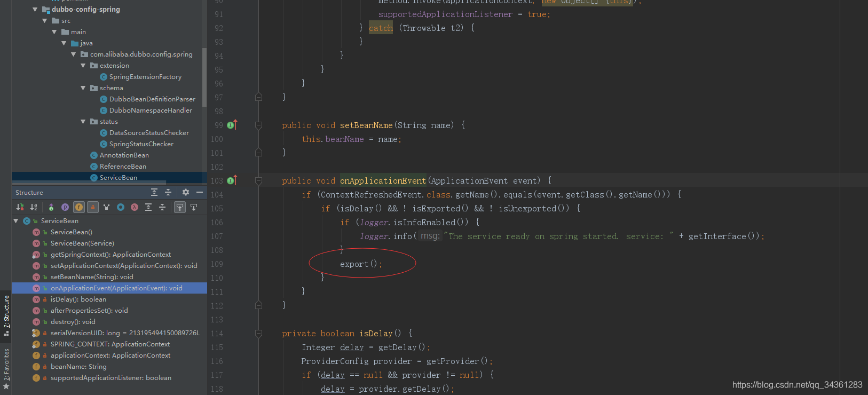Collapse ServiceBean node in Structure tree
The image size is (868, 395).
(x=16, y=221)
